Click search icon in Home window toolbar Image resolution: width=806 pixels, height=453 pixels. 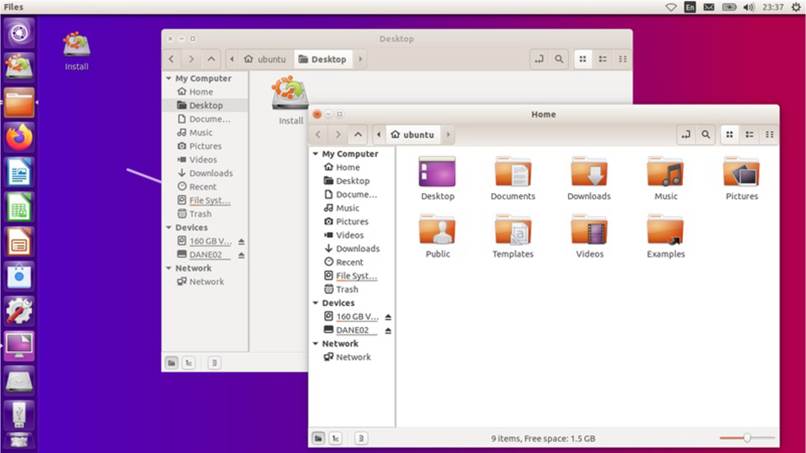[x=706, y=135]
